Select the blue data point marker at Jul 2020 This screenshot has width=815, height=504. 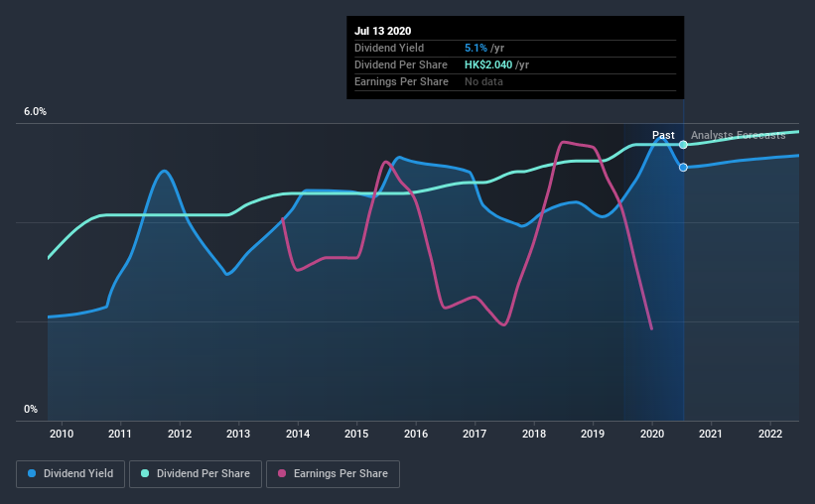click(684, 168)
